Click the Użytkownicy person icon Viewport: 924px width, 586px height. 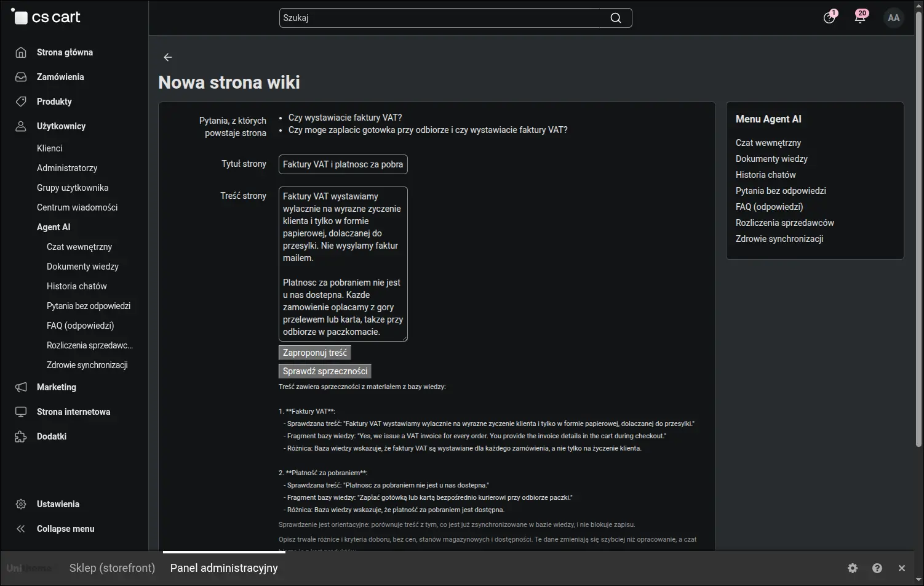click(x=21, y=126)
